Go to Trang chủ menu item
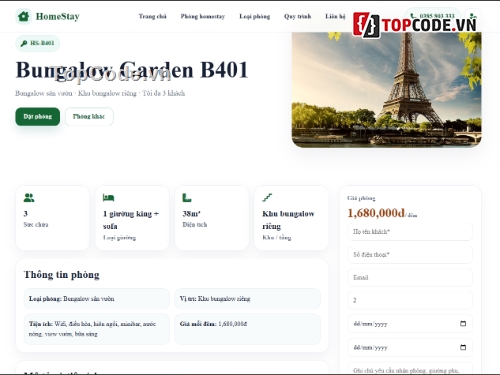500x375 pixels. click(x=153, y=16)
